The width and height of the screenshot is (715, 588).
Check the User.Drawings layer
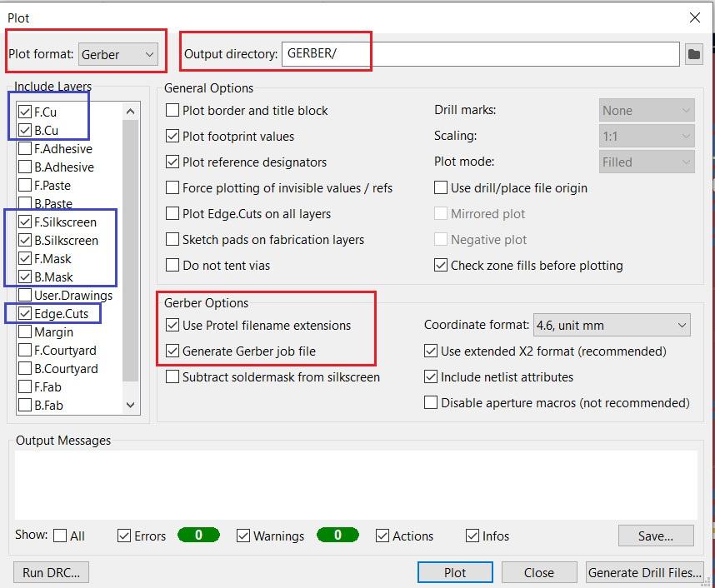(x=25, y=295)
